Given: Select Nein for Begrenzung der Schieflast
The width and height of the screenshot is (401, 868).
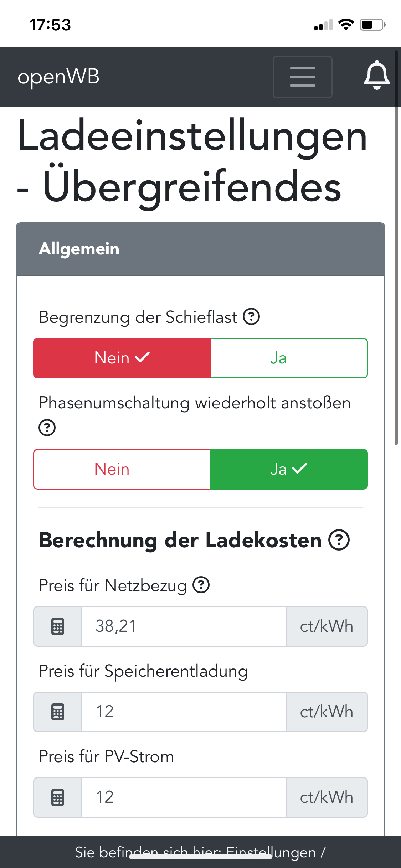Looking at the screenshot, I should [122, 358].
